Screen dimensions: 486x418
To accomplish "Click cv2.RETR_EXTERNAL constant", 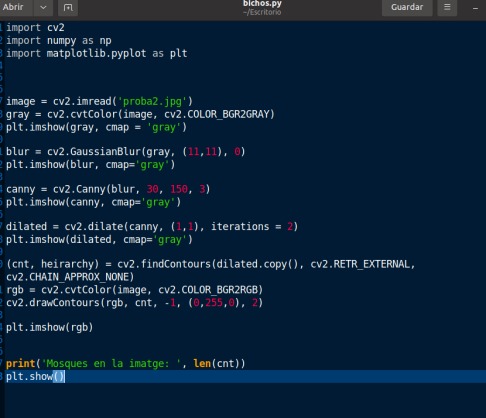I will click(360, 264).
